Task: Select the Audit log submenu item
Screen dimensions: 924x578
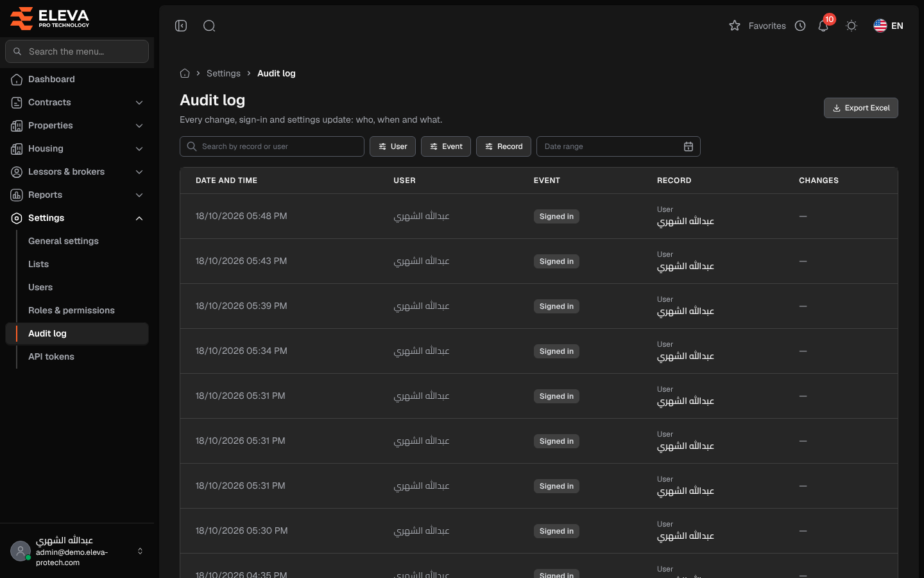Action: click(x=77, y=333)
